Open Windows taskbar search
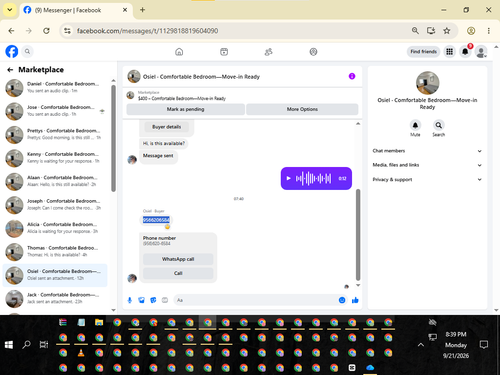Viewport: 500px width, 375px height. (26, 345)
